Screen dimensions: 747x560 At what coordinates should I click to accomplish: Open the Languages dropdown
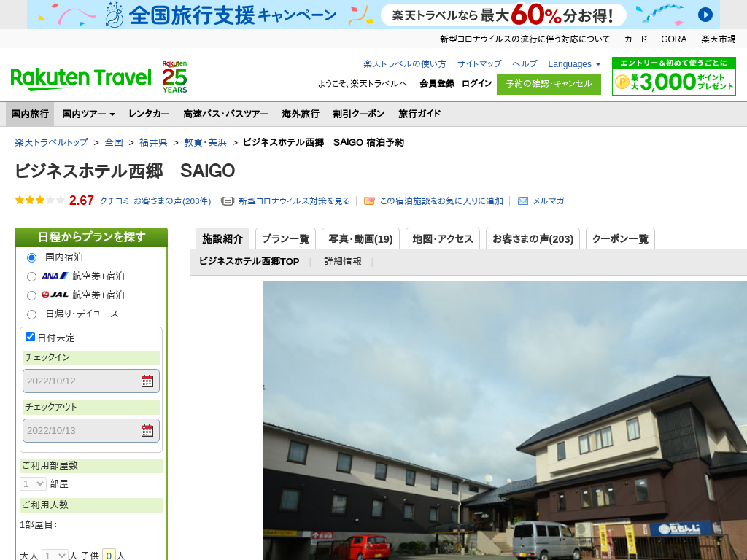point(574,64)
